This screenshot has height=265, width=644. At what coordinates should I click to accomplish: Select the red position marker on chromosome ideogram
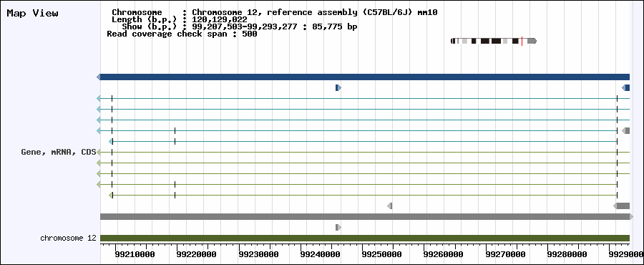click(x=522, y=41)
